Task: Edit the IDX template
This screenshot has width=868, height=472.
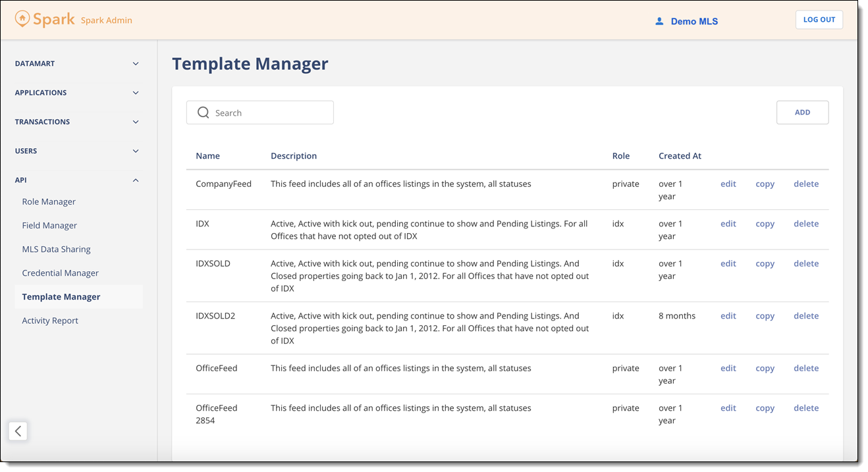Action: click(728, 224)
